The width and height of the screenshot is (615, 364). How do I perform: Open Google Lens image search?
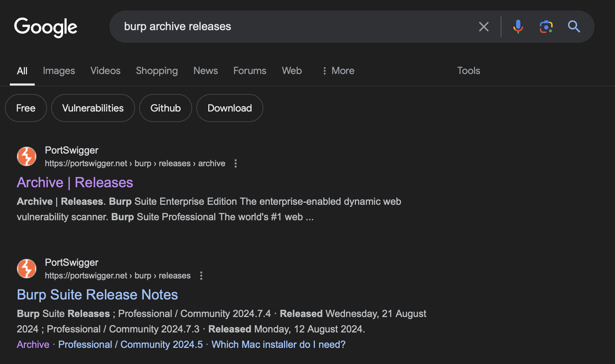point(546,27)
